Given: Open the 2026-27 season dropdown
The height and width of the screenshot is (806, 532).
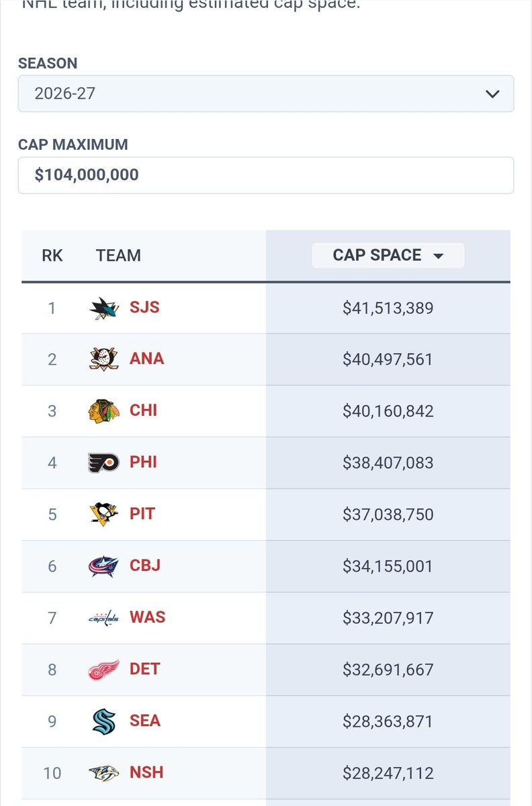Looking at the screenshot, I should 266,93.
